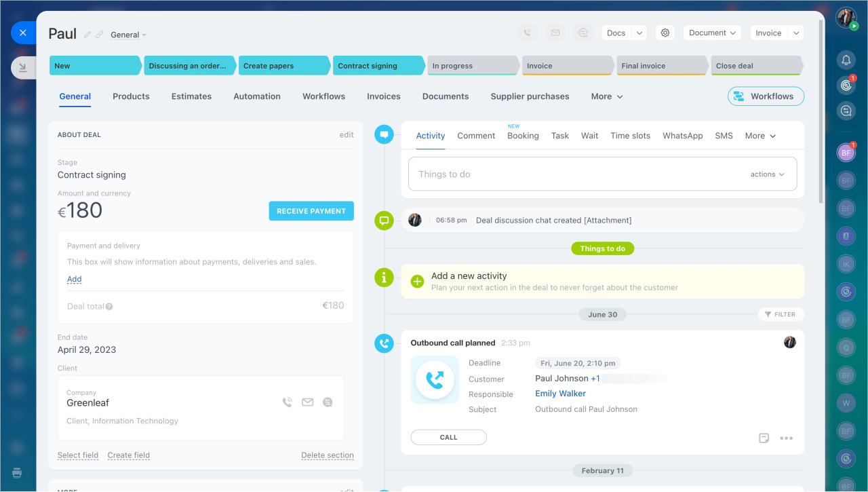Screen dimensions: 868x492
Task: Click the notifications bell icon
Action: 846,60
